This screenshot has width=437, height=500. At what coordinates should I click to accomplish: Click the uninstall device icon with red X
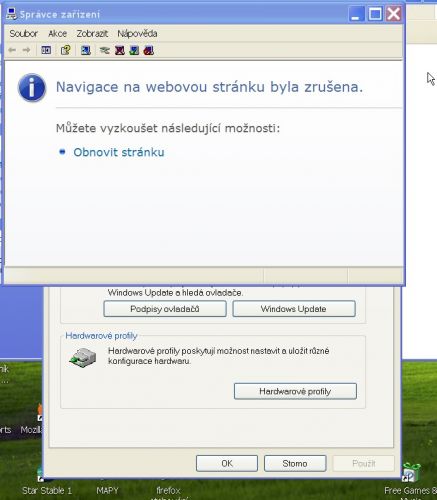click(120, 50)
